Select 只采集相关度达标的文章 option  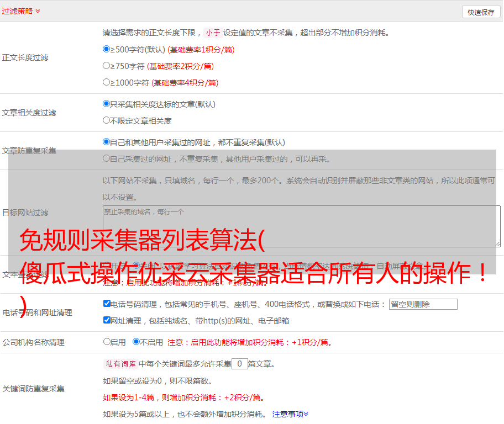[107, 104]
